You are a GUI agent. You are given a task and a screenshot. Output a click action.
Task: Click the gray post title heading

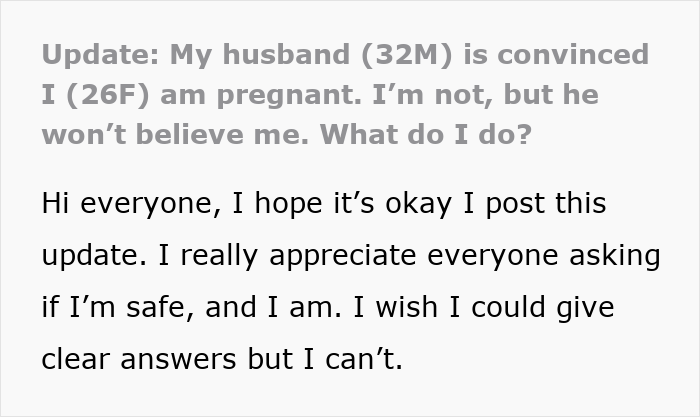coord(345,95)
